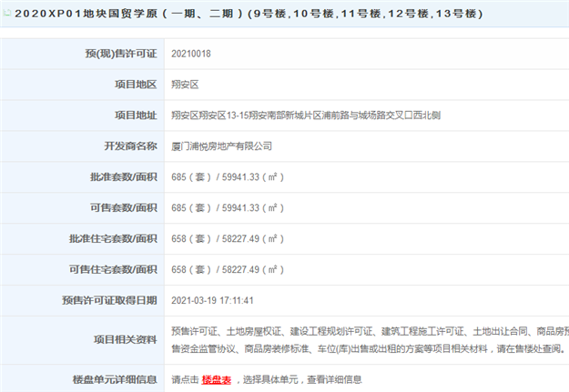Select the date 2021-03-19 17:11:41
This screenshot has height=392, width=569.
212,300
